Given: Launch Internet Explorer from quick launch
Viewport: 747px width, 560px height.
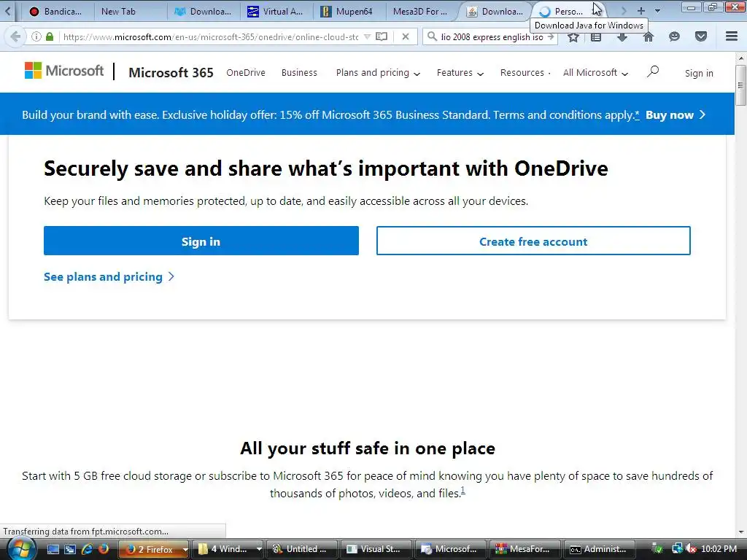Looking at the screenshot, I should pyautogui.click(x=87, y=549).
